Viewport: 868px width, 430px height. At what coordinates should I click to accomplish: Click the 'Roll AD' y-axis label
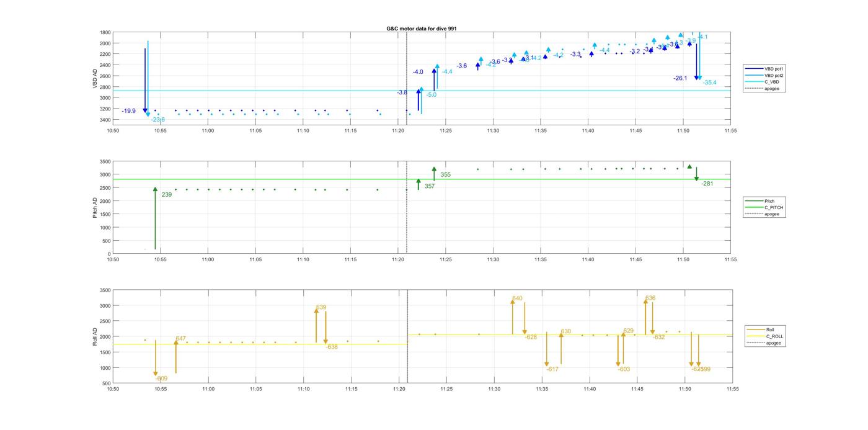point(95,337)
